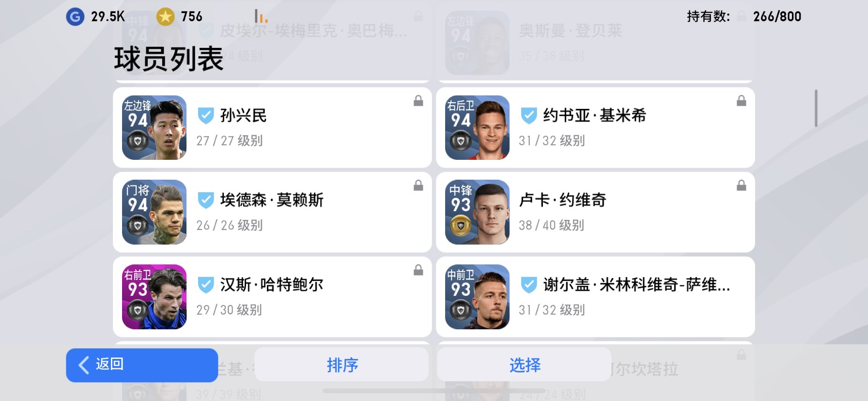Tap the lock icon on 约书亚·基米希 card
Viewport: 868px width, 401px height.
[741, 101]
